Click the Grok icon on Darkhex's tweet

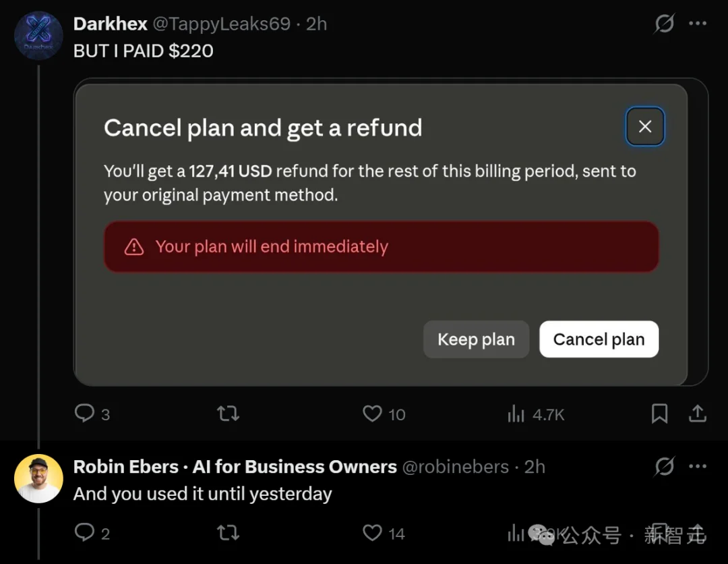(664, 23)
